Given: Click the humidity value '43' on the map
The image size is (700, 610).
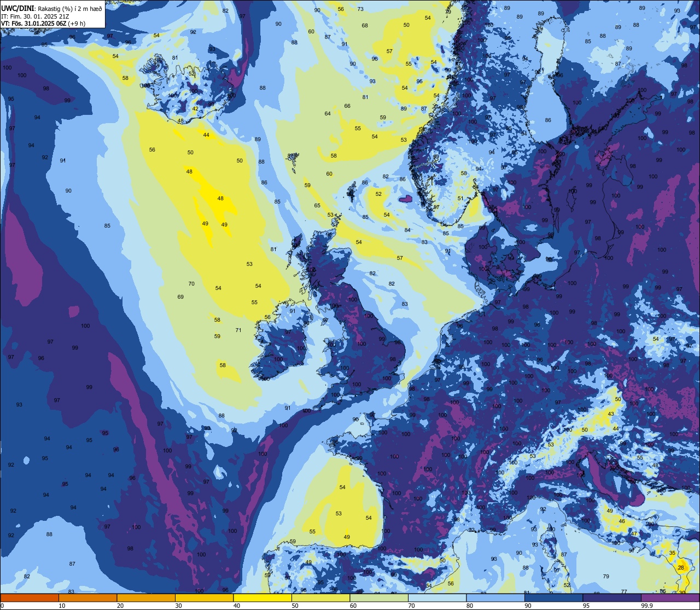Looking at the screenshot, I should pos(611,414).
